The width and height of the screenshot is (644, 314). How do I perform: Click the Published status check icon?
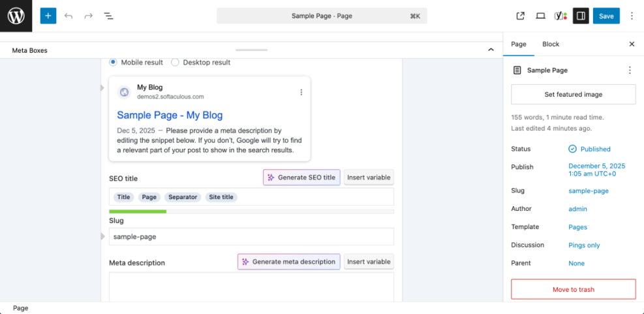pos(572,149)
